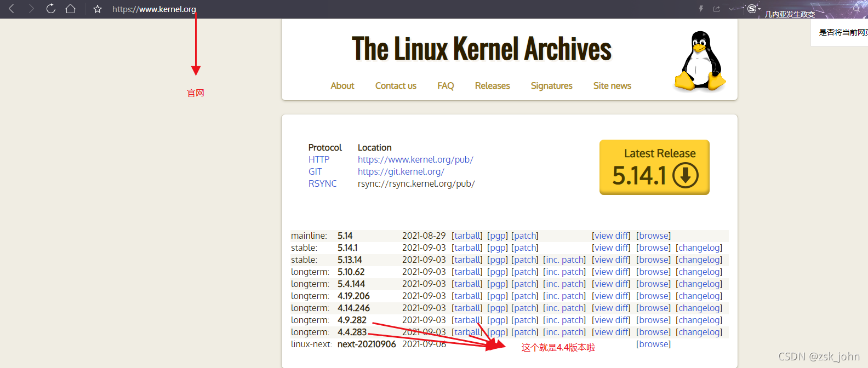Open the pgp signature for mainline 5.14
The image size is (868, 368).
(x=498, y=236)
